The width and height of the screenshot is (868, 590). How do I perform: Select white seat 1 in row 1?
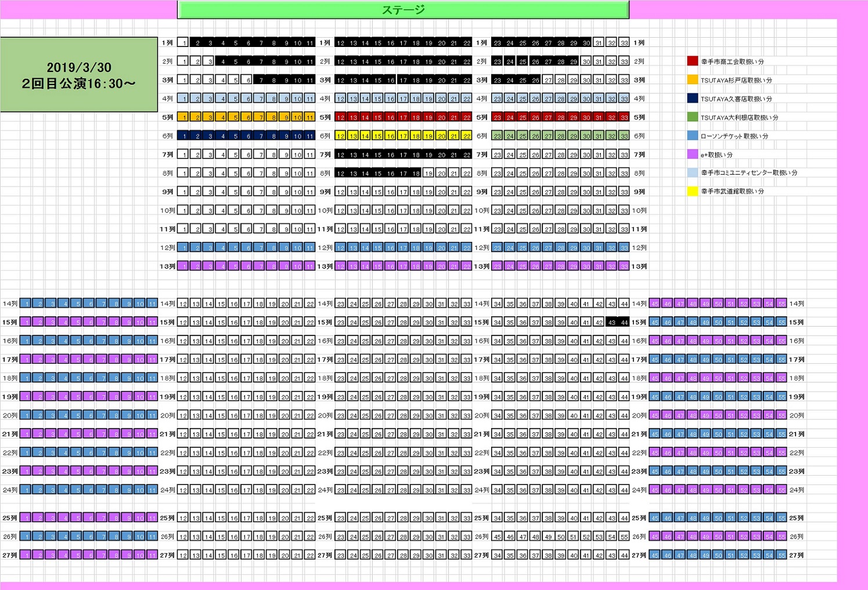pos(183,43)
